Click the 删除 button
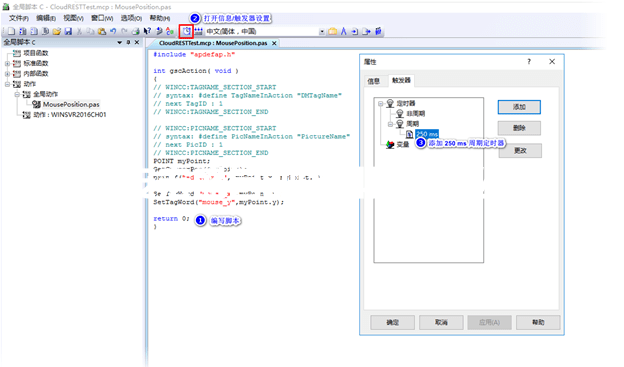 [519, 128]
